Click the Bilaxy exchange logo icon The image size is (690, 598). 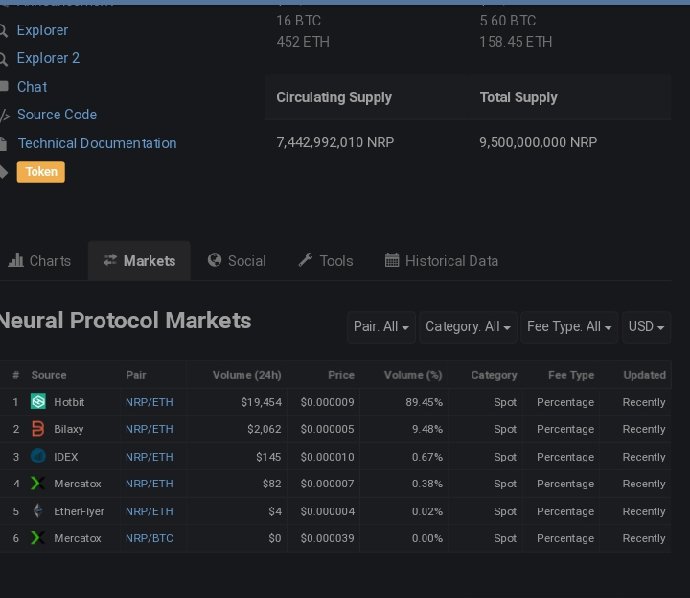coord(38,429)
